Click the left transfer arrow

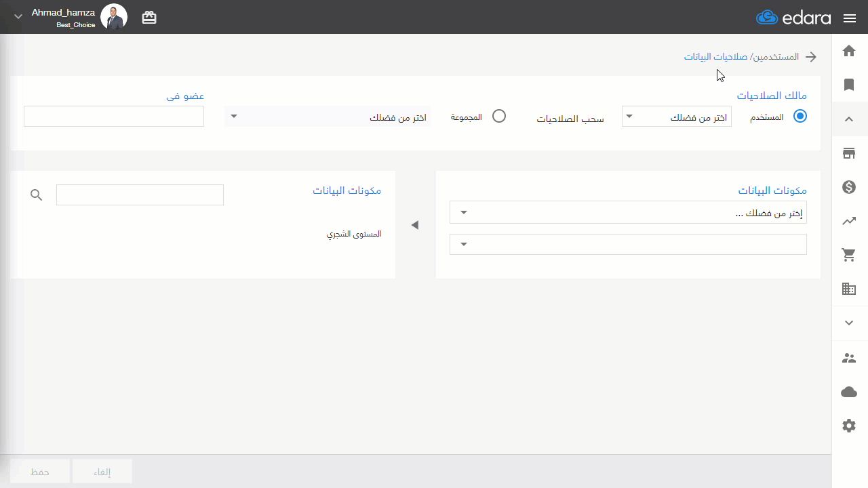415,225
